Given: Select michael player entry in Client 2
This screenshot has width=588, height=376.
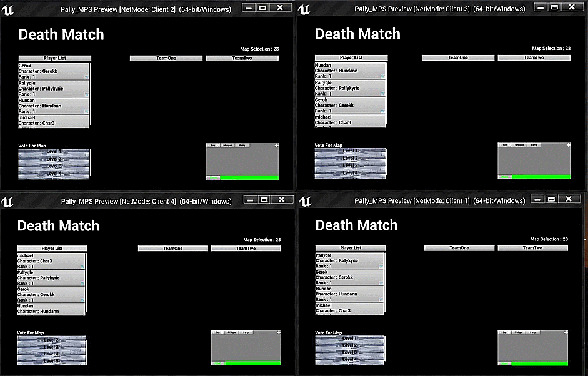Looking at the screenshot, I should pyautogui.click(x=54, y=121).
